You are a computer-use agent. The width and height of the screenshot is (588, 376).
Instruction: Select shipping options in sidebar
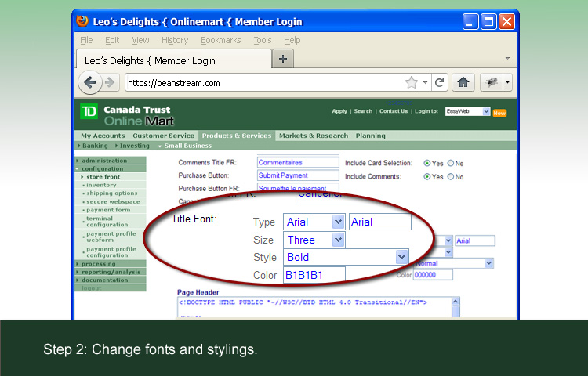[112, 193]
